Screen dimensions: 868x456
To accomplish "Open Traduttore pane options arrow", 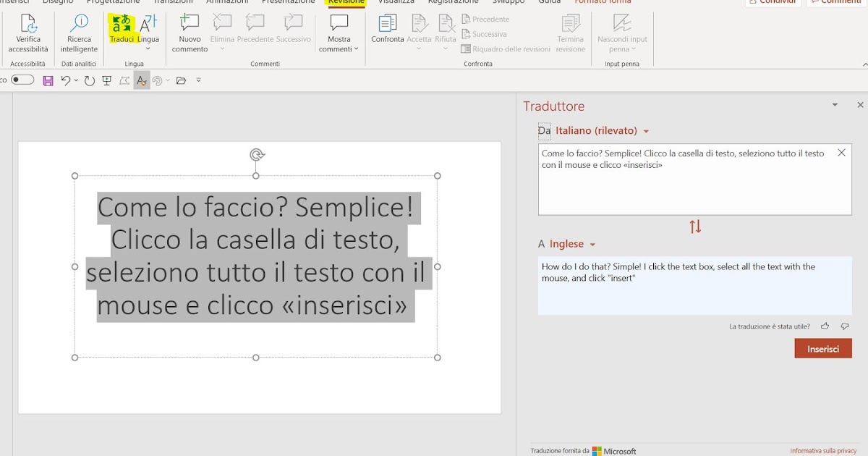I will (835, 105).
